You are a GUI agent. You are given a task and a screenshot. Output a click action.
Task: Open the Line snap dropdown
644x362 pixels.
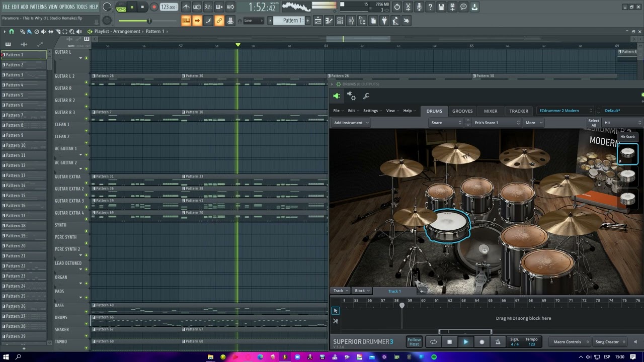[x=254, y=21]
